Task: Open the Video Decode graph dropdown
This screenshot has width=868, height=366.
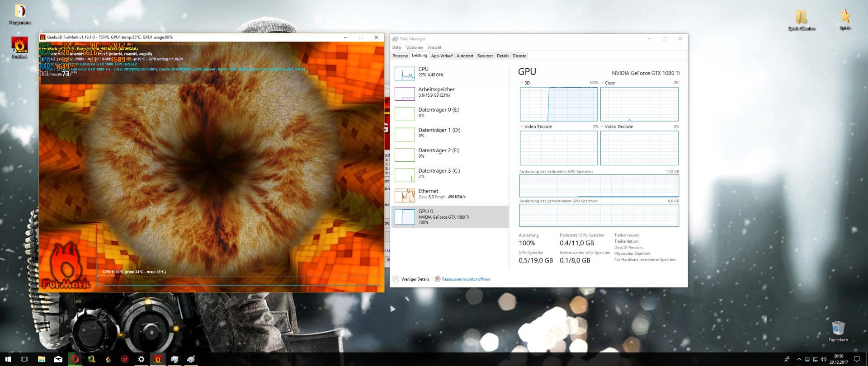Action: click(x=617, y=127)
